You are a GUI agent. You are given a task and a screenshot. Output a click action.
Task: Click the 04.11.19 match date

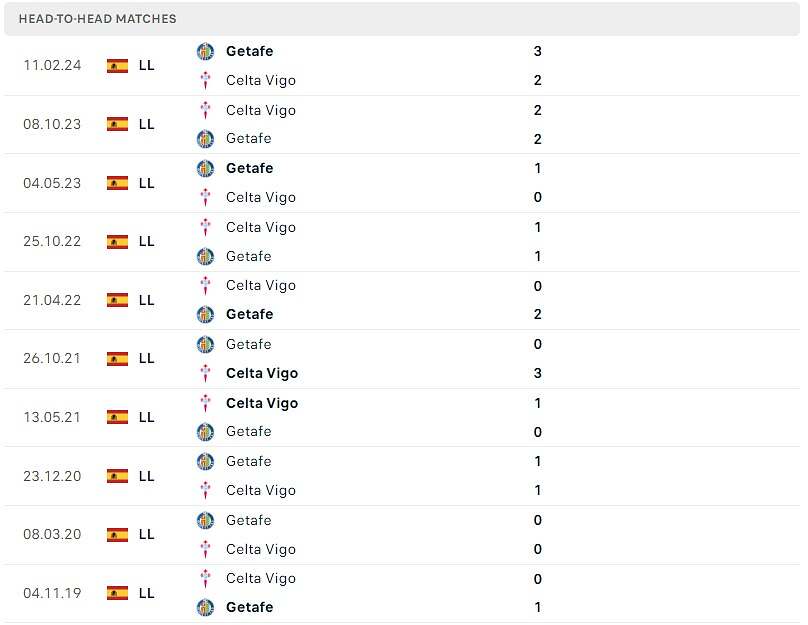coord(52,593)
